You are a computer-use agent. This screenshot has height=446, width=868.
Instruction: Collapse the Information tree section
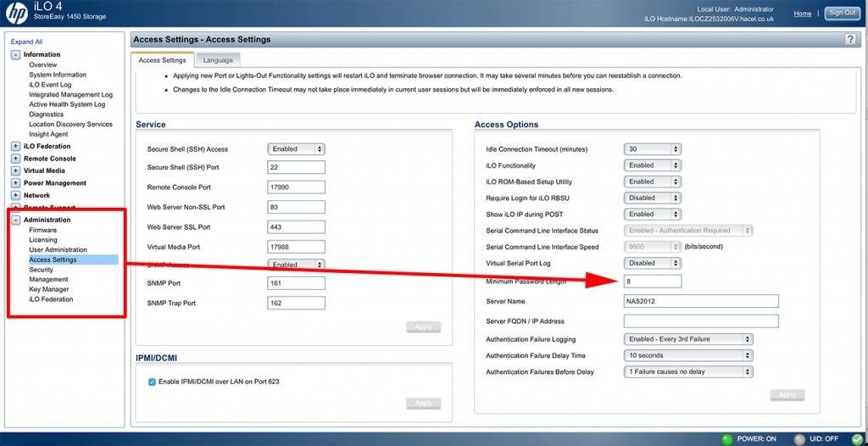click(15, 55)
